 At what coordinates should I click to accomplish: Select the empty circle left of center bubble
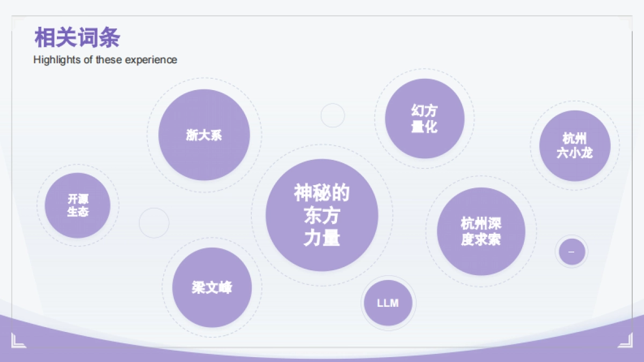[154, 223]
